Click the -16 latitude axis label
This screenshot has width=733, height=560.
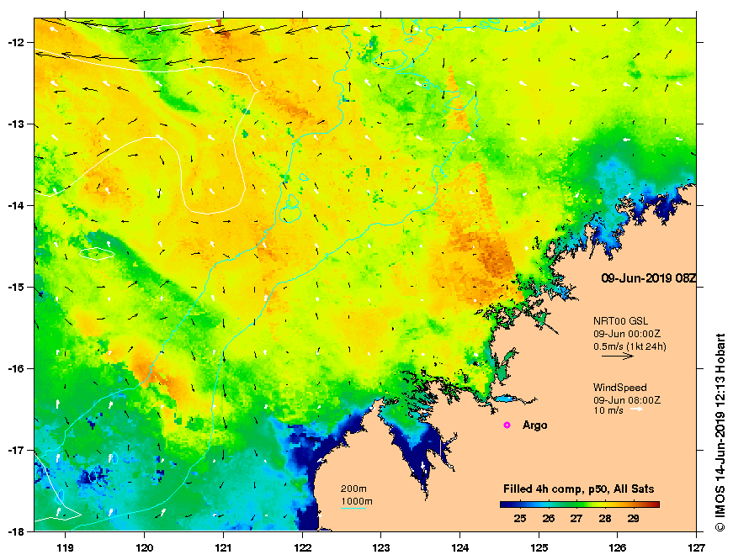pyautogui.click(x=14, y=368)
